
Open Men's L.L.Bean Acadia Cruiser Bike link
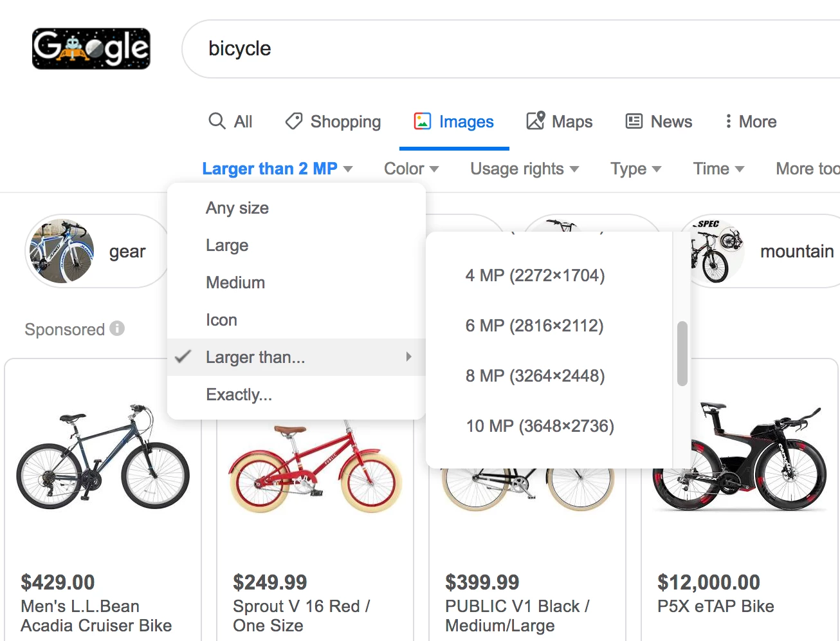click(x=96, y=616)
